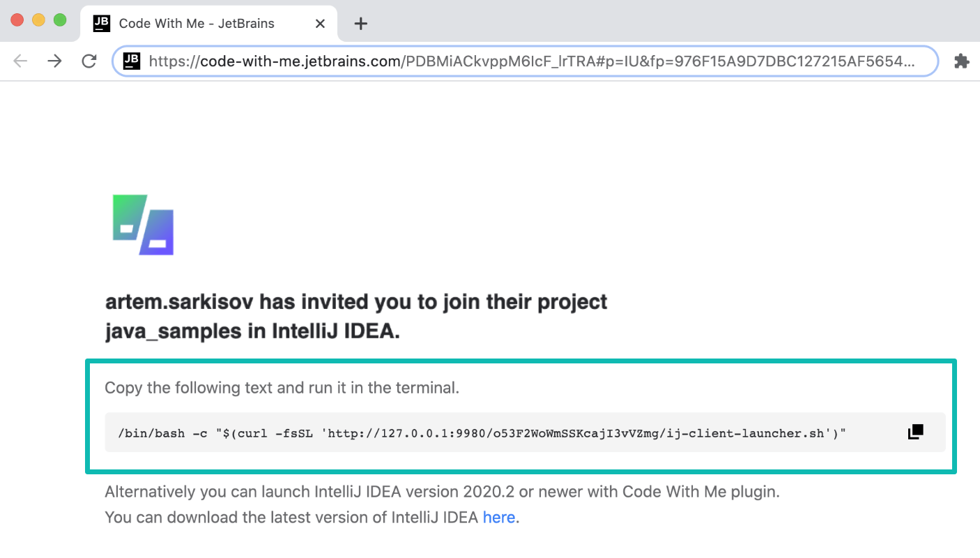Image resolution: width=980 pixels, height=558 pixels.
Task: Click the red close traffic light button
Action: click(18, 22)
